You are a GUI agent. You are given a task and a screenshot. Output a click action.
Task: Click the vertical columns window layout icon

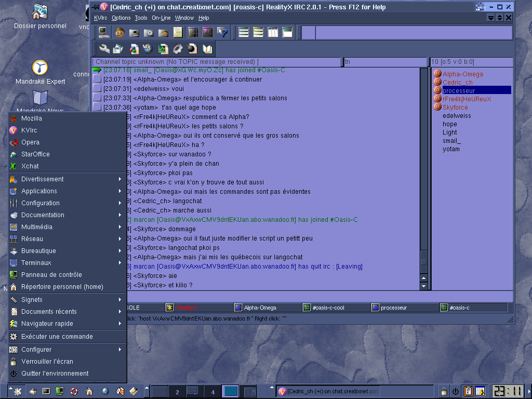tap(273, 33)
